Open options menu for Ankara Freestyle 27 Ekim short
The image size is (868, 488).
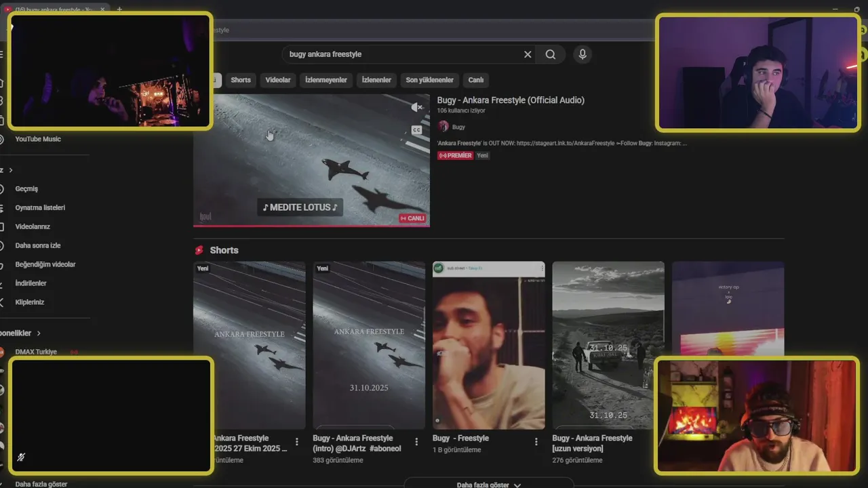pyautogui.click(x=296, y=442)
